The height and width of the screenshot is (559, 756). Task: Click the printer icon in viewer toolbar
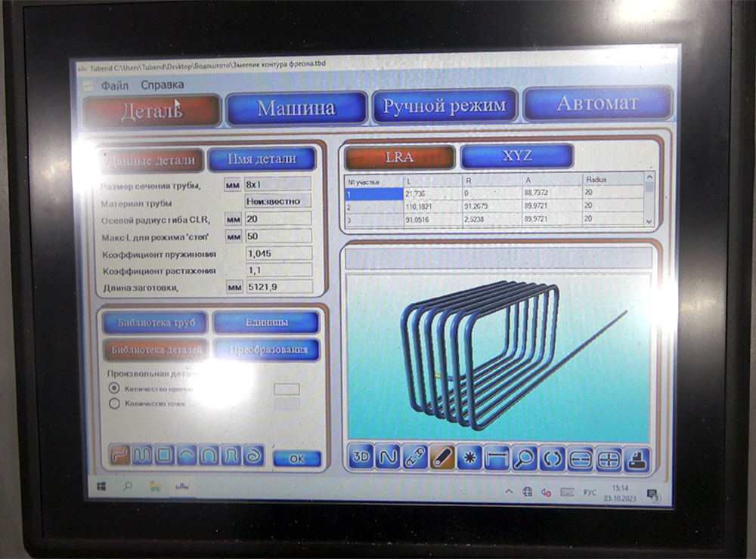[x=639, y=459]
